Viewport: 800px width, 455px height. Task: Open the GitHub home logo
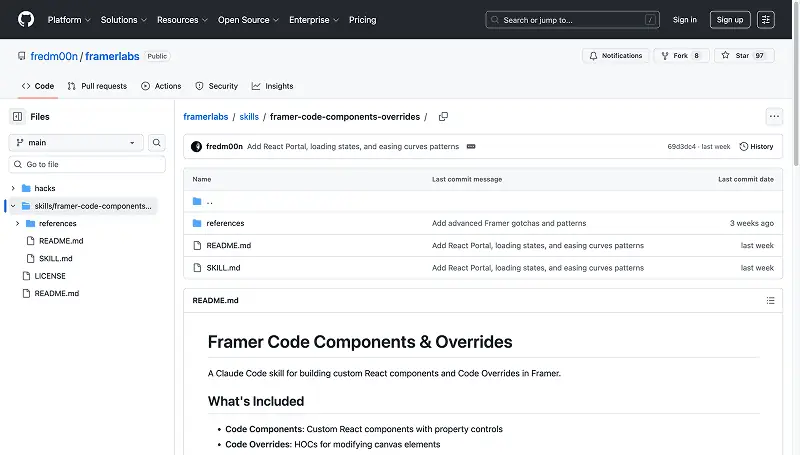pyautogui.click(x=26, y=19)
